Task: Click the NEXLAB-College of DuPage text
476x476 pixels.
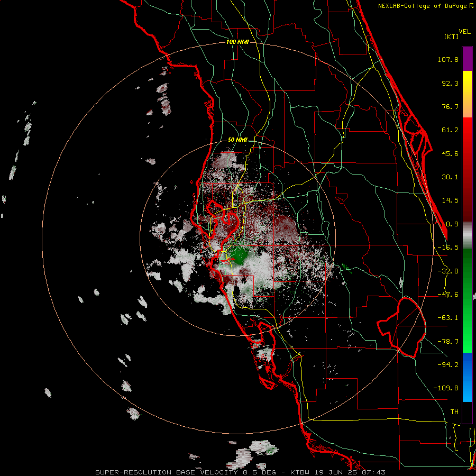Action: click(x=423, y=6)
